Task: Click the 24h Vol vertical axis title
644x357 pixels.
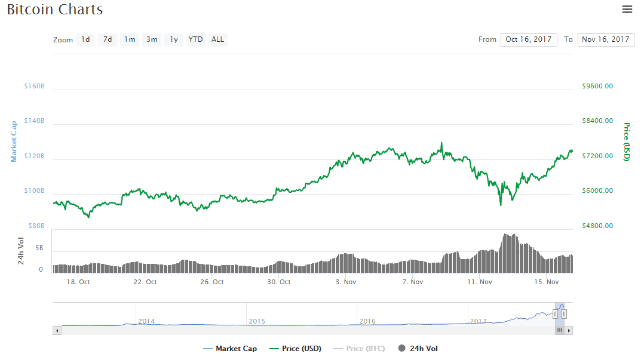Action: click(20, 251)
